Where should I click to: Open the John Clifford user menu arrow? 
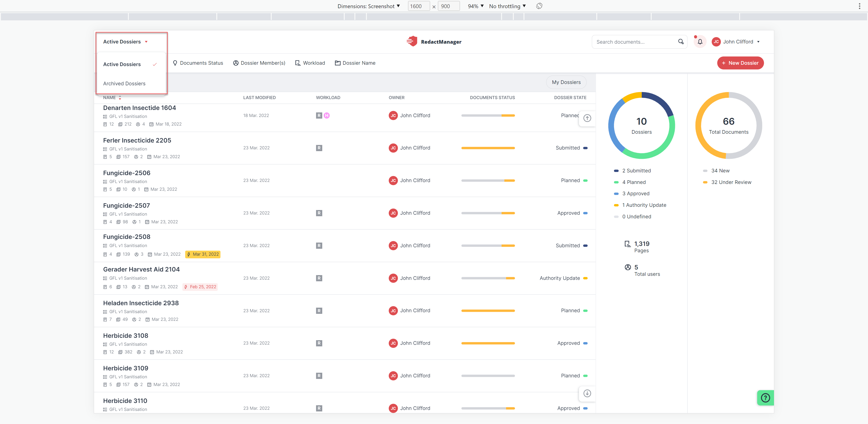pos(758,42)
